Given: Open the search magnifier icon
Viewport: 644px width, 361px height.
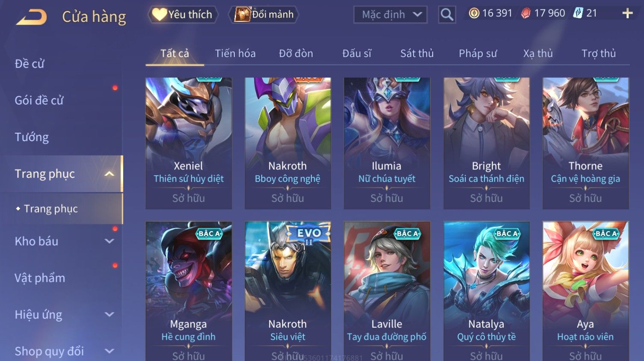Looking at the screenshot, I should (447, 15).
